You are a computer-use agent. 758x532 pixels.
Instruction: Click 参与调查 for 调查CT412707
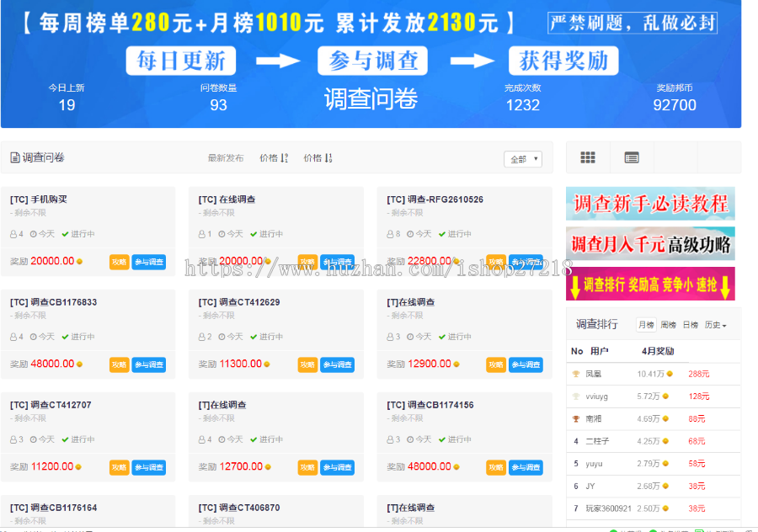pos(149,467)
